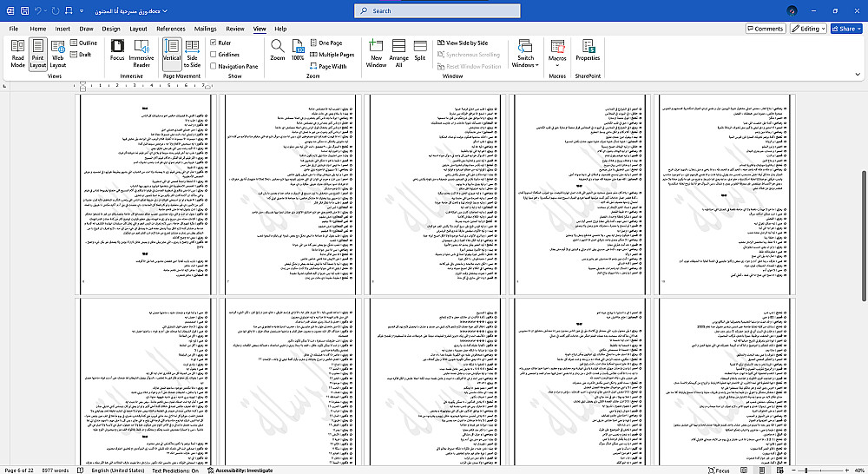This screenshot has height=474, width=868.
Task: Open the Help tab
Action: click(280, 29)
